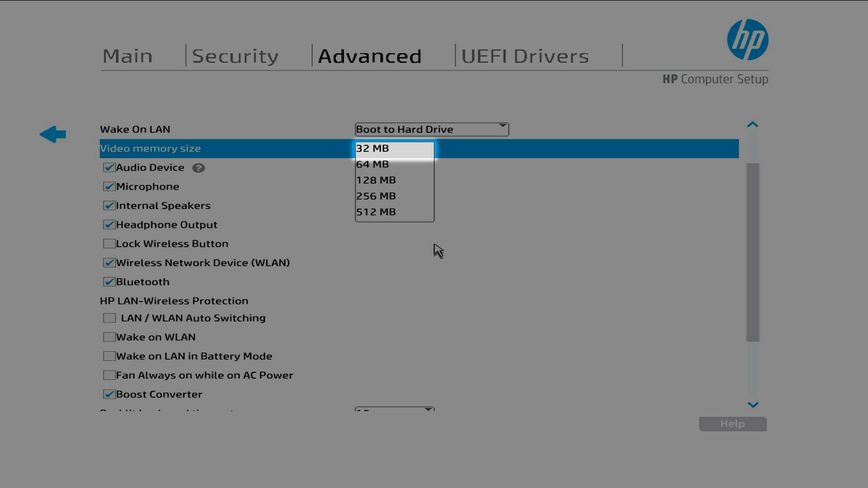Enable Lock Wireless Button
This screenshot has width=868, height=488.
(x=109, y=243)
